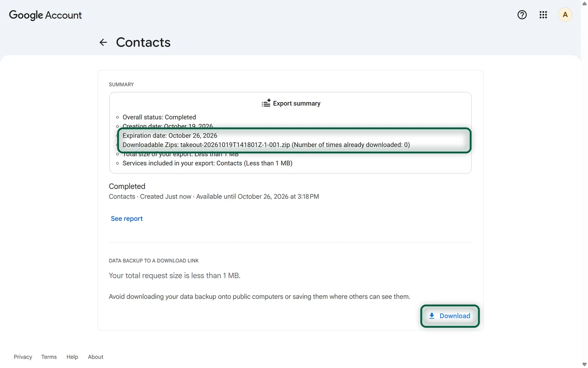This screenshot has width=588, height=368.
Task: Open the About footer link
Action: [x=96, y=357]
